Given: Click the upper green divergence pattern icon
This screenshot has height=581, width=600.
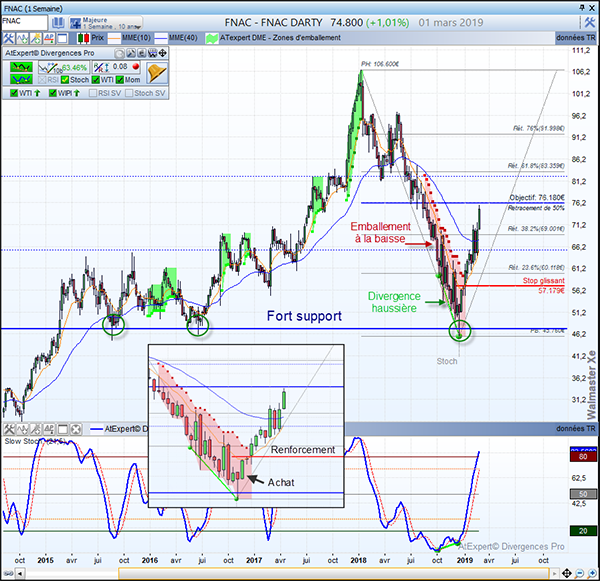Looking at the screenshot, I should point(21,67).
